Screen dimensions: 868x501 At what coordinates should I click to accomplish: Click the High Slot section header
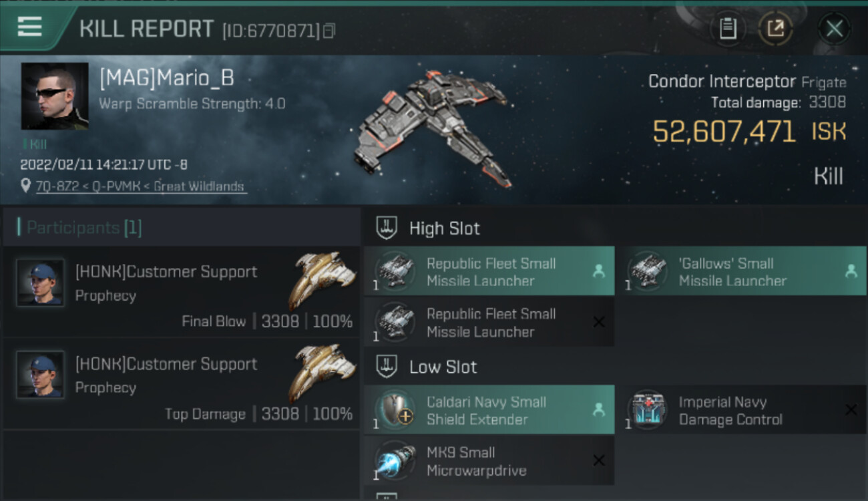(444, 228)
